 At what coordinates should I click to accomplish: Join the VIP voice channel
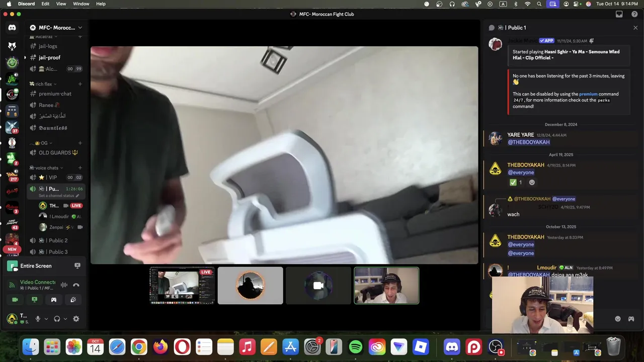(x=55, y=177)
